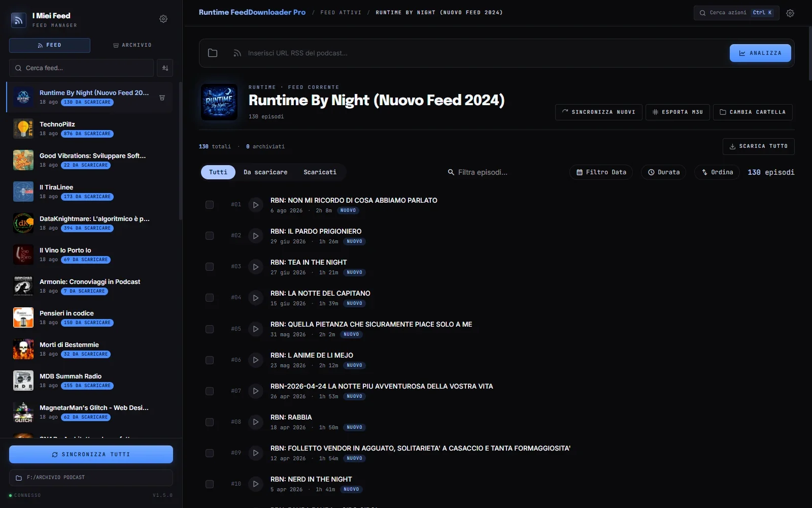Select MagnetarMan's Glitch feed

click(x=89, y=412)
